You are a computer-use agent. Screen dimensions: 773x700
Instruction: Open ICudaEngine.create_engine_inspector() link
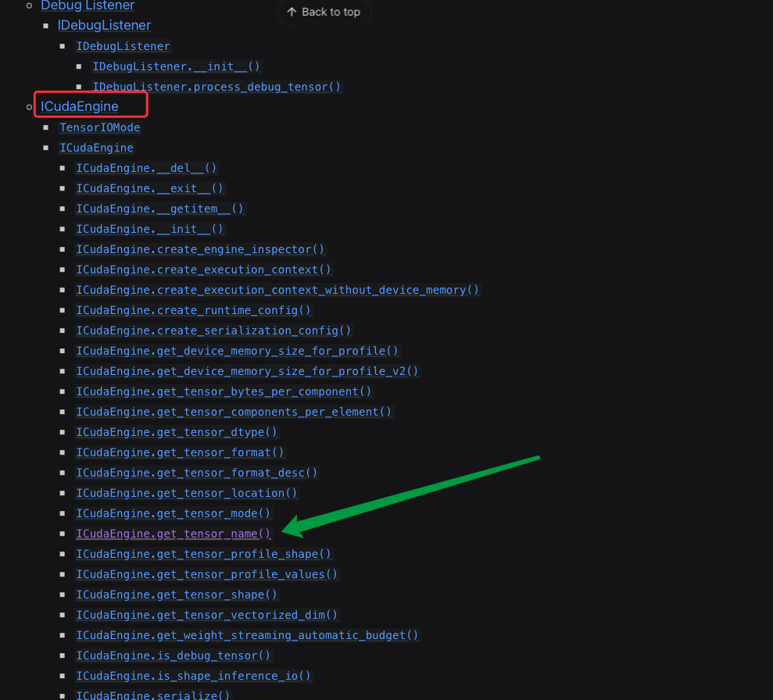coord(200,248)
